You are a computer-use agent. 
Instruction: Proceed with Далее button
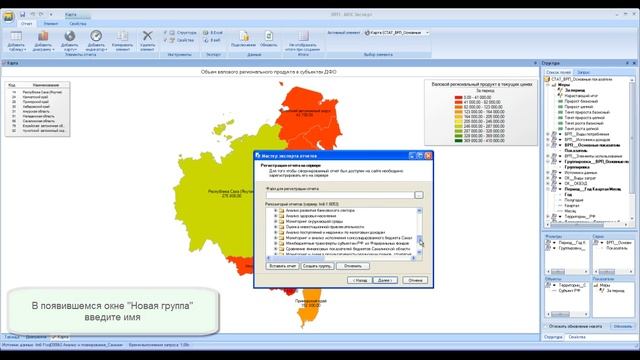[x=385, y=280]
